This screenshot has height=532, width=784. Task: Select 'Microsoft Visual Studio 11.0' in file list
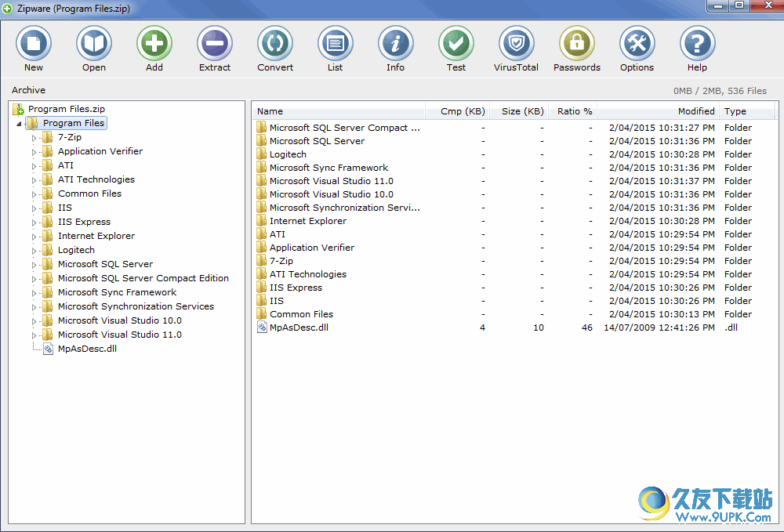click(332, 181)
